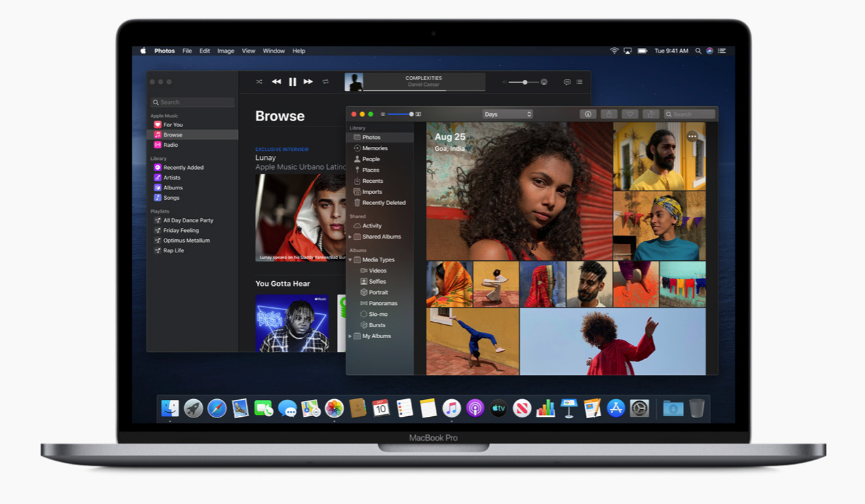Open the View menu
This screenshot has height=504, width=865.
[x=248, y=50]
